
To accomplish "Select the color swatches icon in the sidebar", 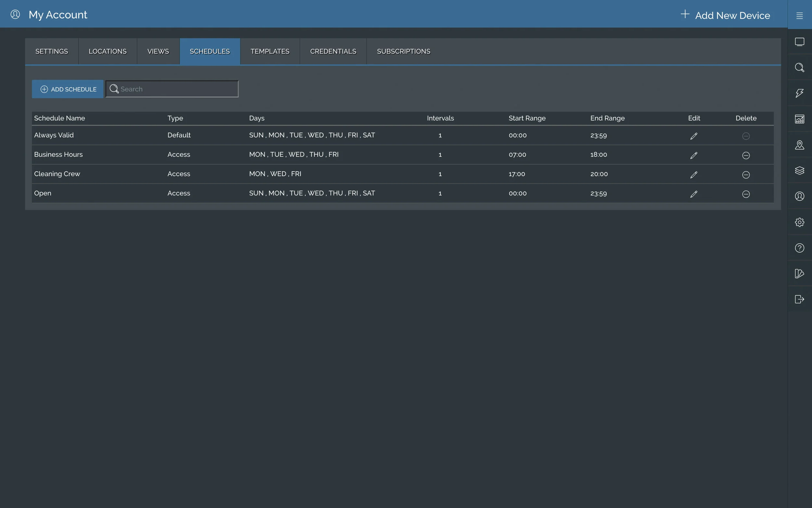I will (800, 273).
